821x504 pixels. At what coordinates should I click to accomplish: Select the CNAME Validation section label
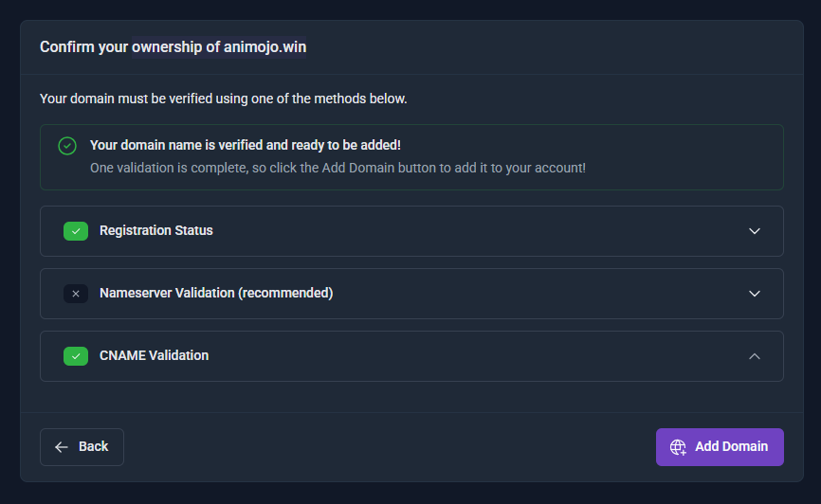[x=154, y=355]
